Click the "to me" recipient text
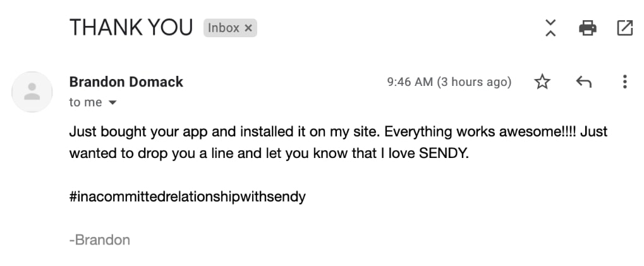Screen dimensions: 644x266 coord(85,102)
